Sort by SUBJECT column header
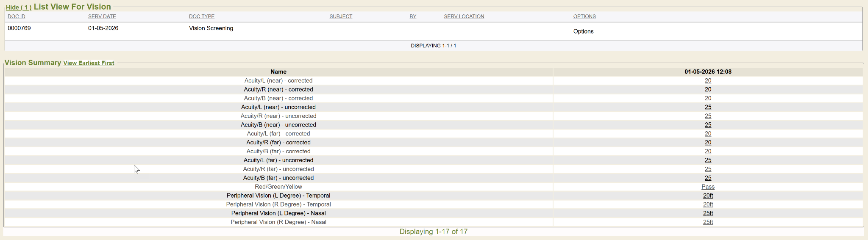The height and width of the screenshot is (240, 868). 341,17
